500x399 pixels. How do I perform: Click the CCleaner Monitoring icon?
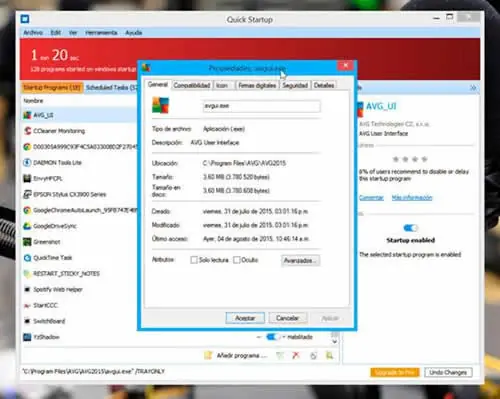(x=27, y=131)
